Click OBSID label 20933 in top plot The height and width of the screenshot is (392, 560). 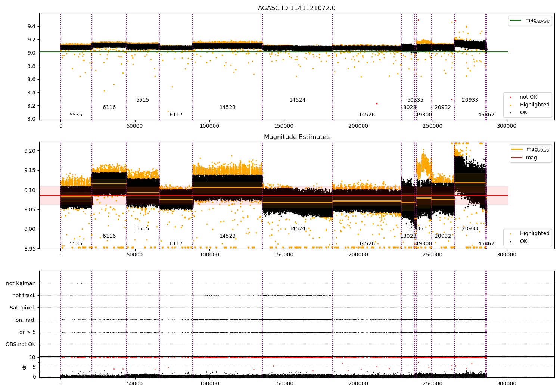[470, 100]
